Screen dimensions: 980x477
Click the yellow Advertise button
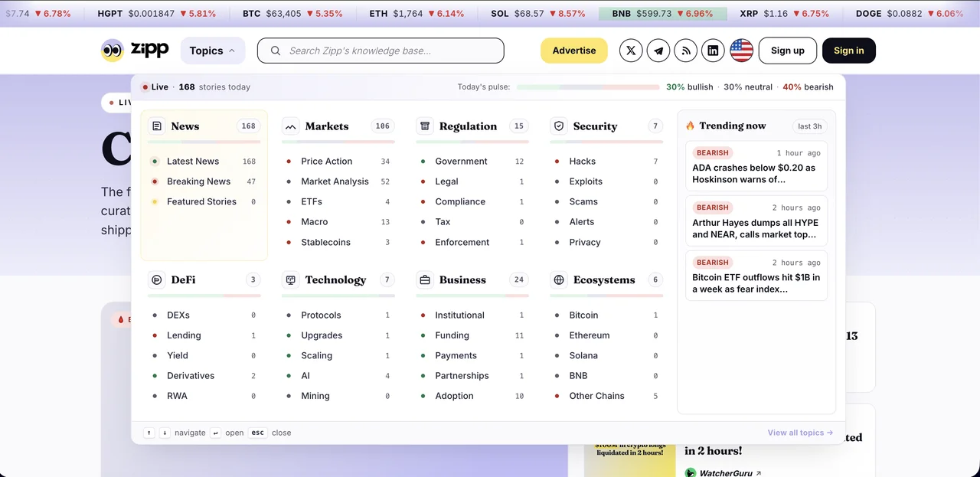[x=574, y=51]
